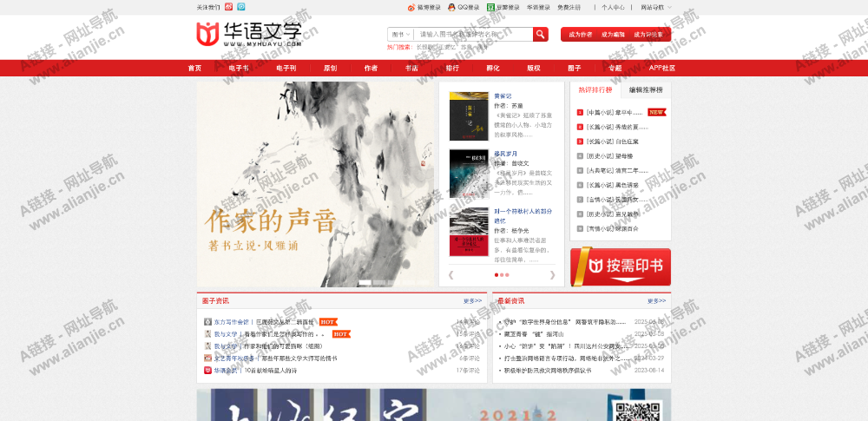Open 黄雀记 book cover
Viewport: 868px width, 421px height.
point(469,115)
